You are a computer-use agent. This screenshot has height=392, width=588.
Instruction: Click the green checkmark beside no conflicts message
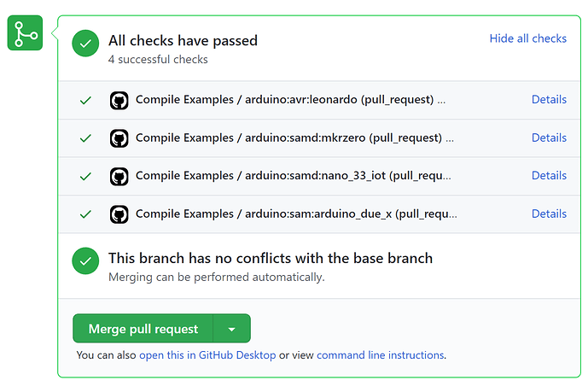pos(85,261)
